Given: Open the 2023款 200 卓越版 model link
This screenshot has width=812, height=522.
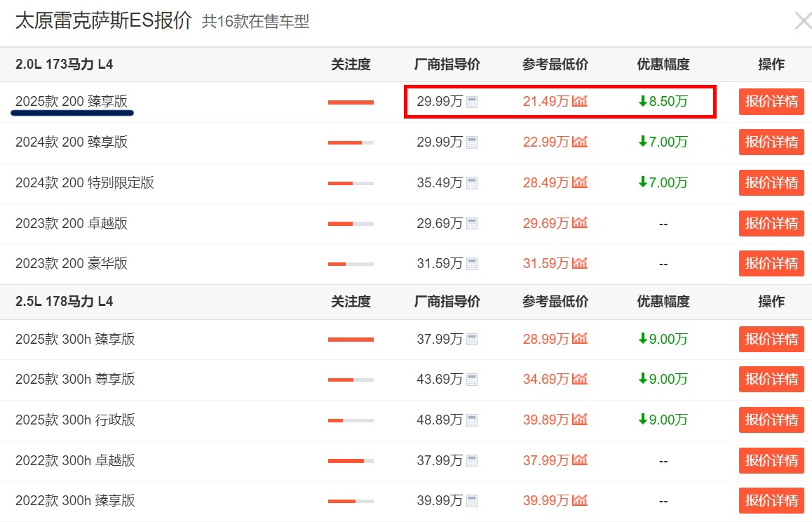Looking at the screenshot, I should [72, 223].
